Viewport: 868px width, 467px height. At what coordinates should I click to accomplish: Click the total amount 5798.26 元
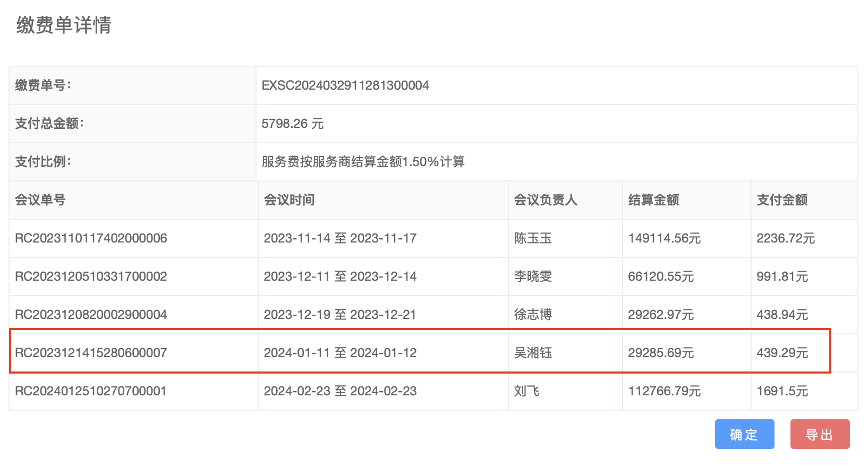pyautogui.click(x=292, y=124)
